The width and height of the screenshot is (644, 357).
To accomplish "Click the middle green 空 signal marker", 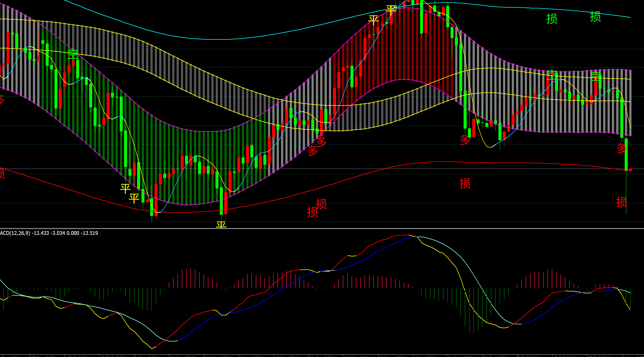I will click(552, 75).
